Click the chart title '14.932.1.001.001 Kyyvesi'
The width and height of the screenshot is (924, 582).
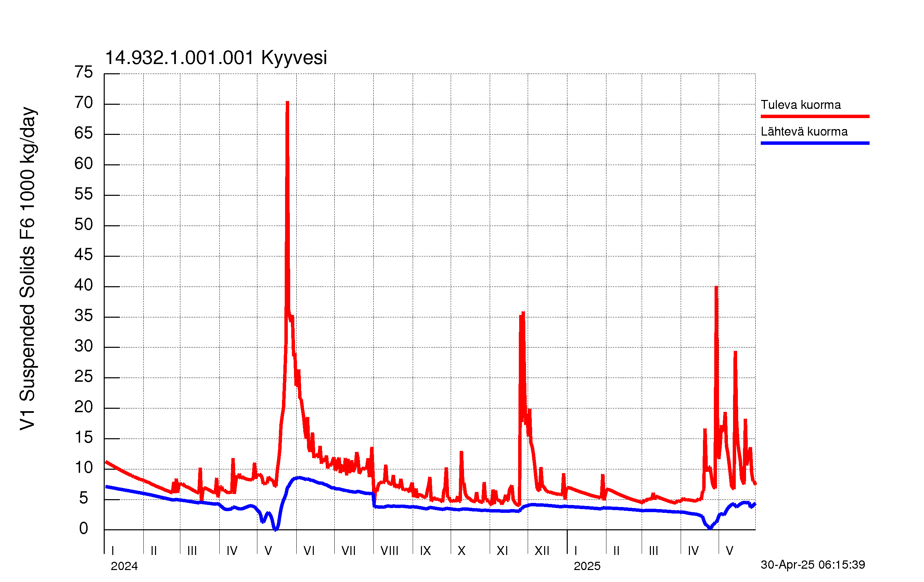point(216,58)
